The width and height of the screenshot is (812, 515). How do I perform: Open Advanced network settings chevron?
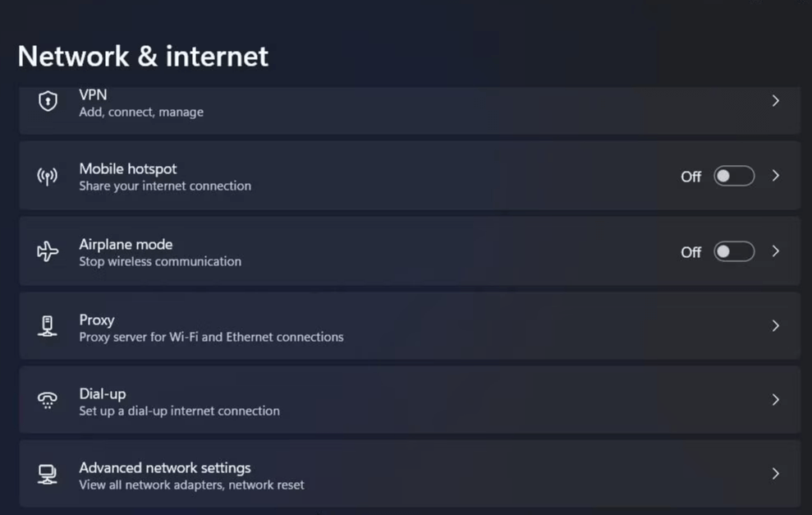pos(775,474)
